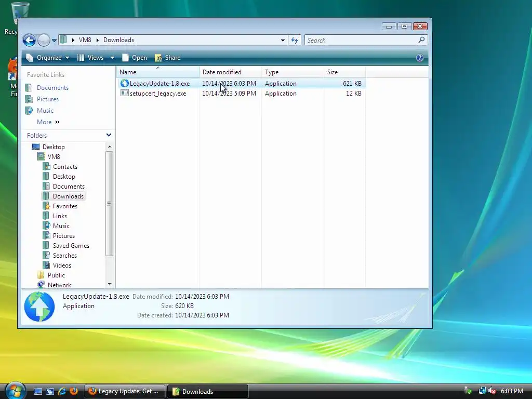Select Network in the folder tree

tap(59, 285)
